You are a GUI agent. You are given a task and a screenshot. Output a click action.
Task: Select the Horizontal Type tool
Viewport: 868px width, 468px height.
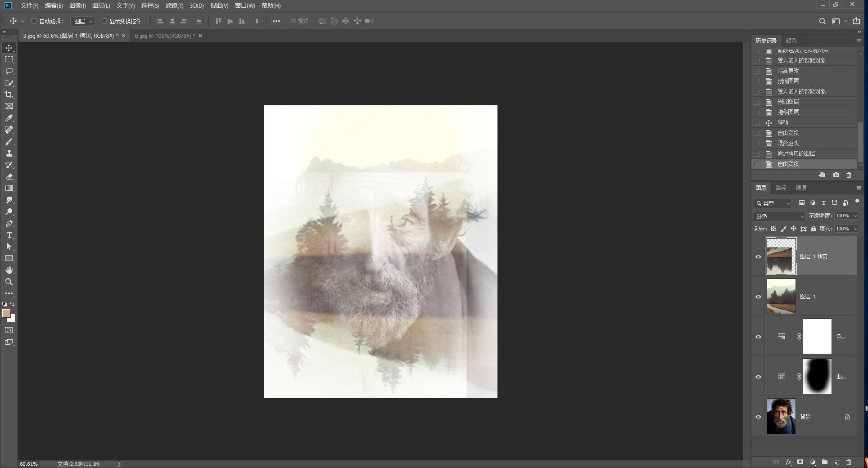click(x=9, y=235)
